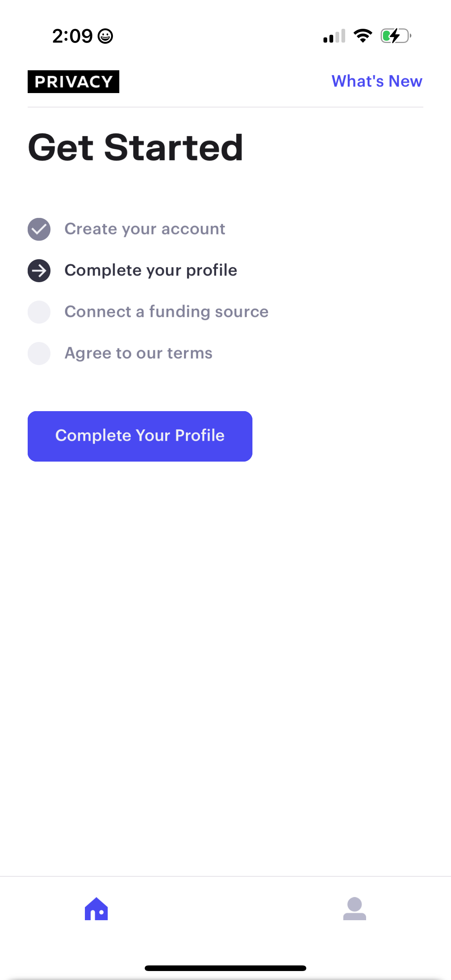Tap the PRIVACY logo in the header
This screenshot has width=451, height=980.
click(73, 81)
